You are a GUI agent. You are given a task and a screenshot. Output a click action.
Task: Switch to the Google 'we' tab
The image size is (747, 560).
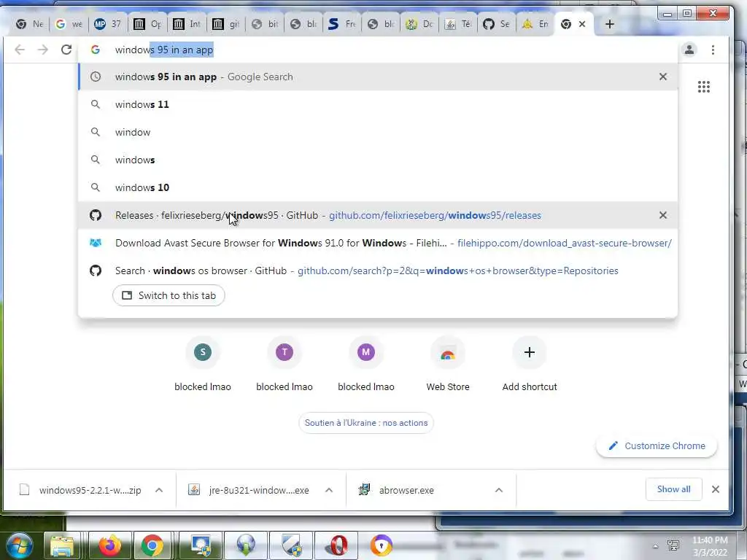pos(69,24)
